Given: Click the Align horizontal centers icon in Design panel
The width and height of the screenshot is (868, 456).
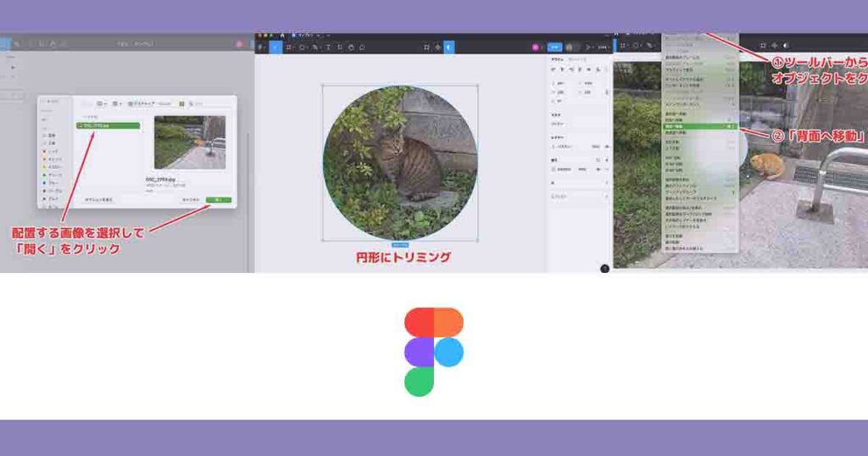Looking at the screenshot, I should (x=563, y=70).
